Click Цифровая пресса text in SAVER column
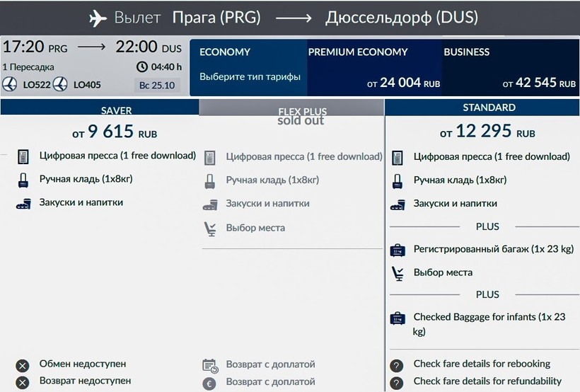This screenshot has width=580, height=392. pyautogui.click(x=117, y=156)
